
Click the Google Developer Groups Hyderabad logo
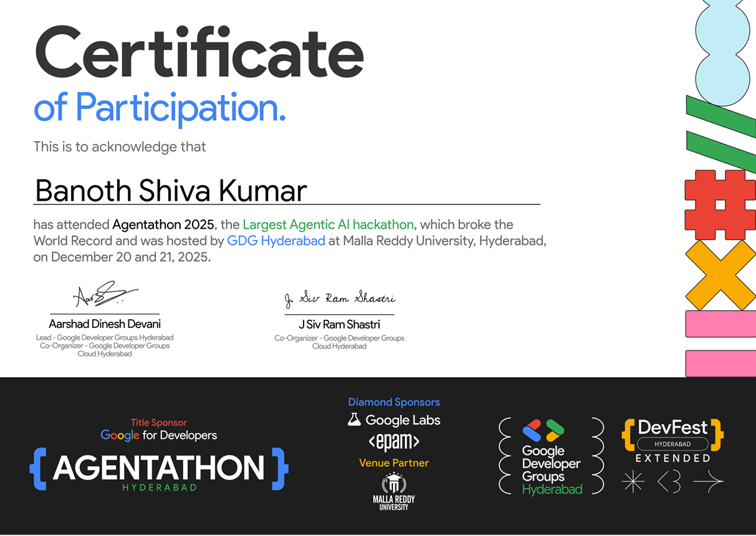click(551, 456)
